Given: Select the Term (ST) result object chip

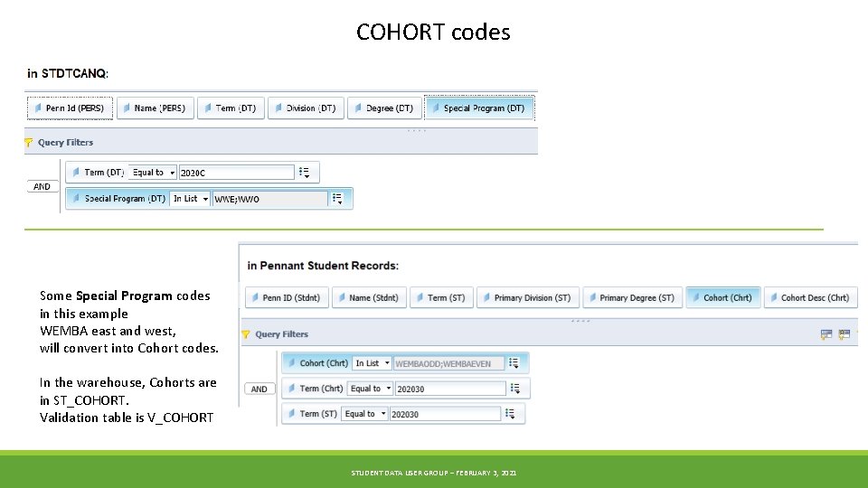Looking at the screenshot, I should (x=442, y=297).
